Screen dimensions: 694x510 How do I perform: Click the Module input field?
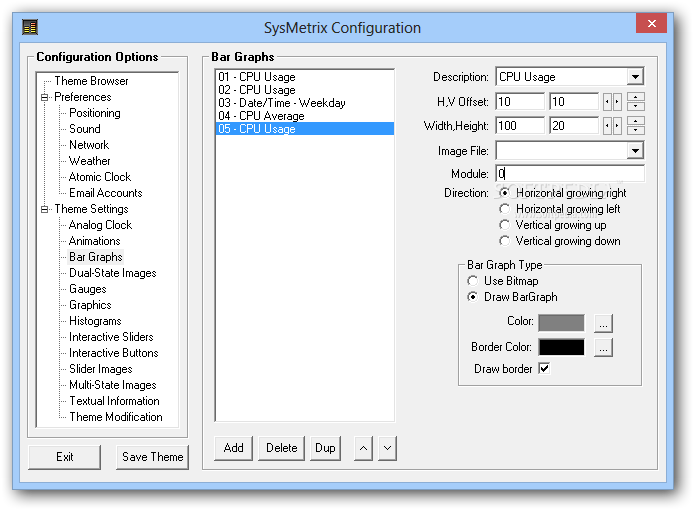[x=570, y=174]
